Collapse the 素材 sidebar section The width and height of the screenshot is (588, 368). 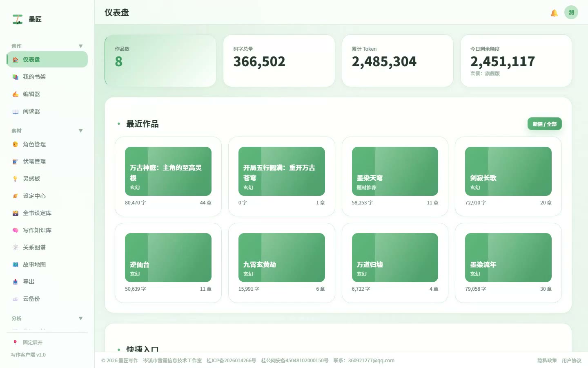coord(80,131)
